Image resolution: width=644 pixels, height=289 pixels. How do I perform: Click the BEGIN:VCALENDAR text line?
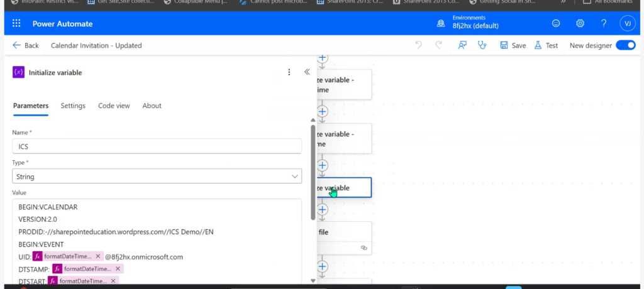pos(48,207)
